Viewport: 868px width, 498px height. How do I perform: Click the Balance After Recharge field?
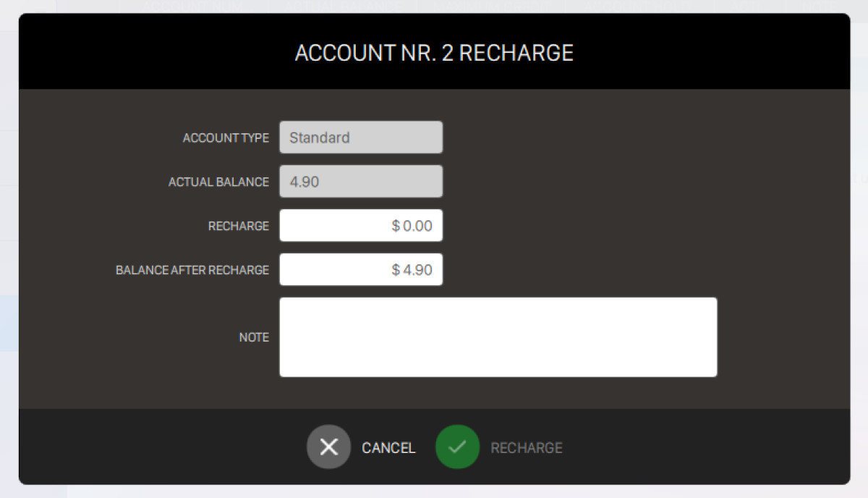[x=361, y=270]
